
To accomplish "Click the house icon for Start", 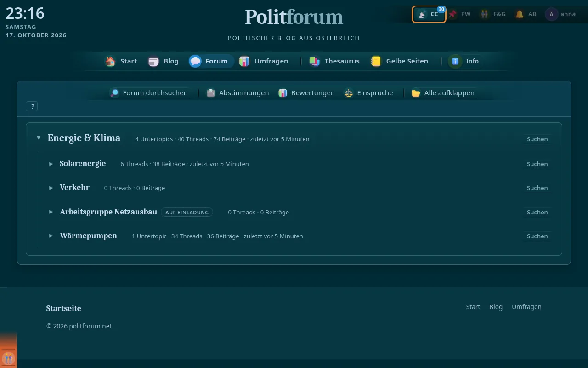I will point(110,61).
